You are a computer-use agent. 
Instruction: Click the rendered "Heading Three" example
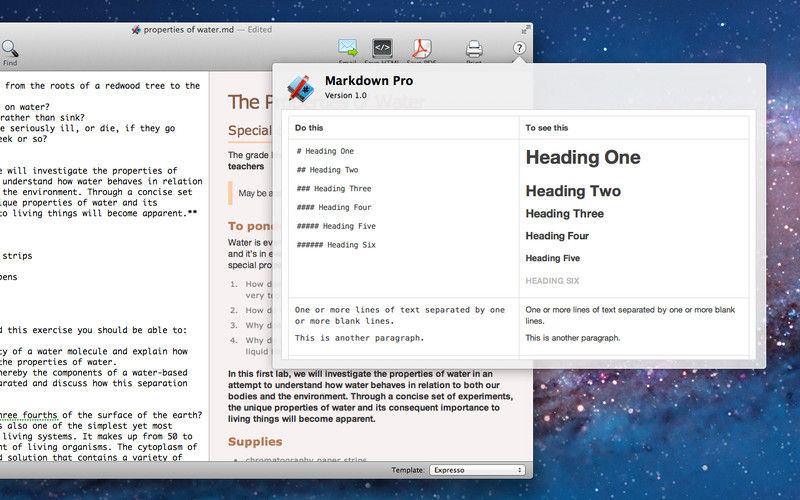[564, 214]
